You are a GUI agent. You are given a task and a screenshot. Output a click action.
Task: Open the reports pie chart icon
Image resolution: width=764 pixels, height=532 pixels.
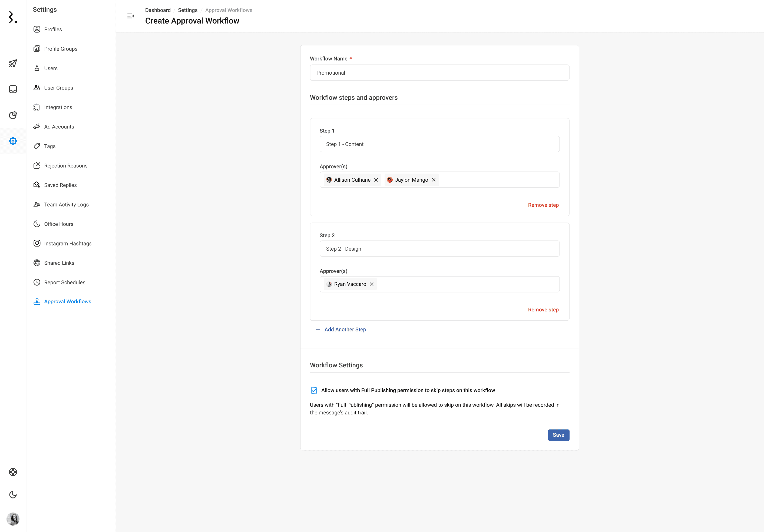coord(13,115)
